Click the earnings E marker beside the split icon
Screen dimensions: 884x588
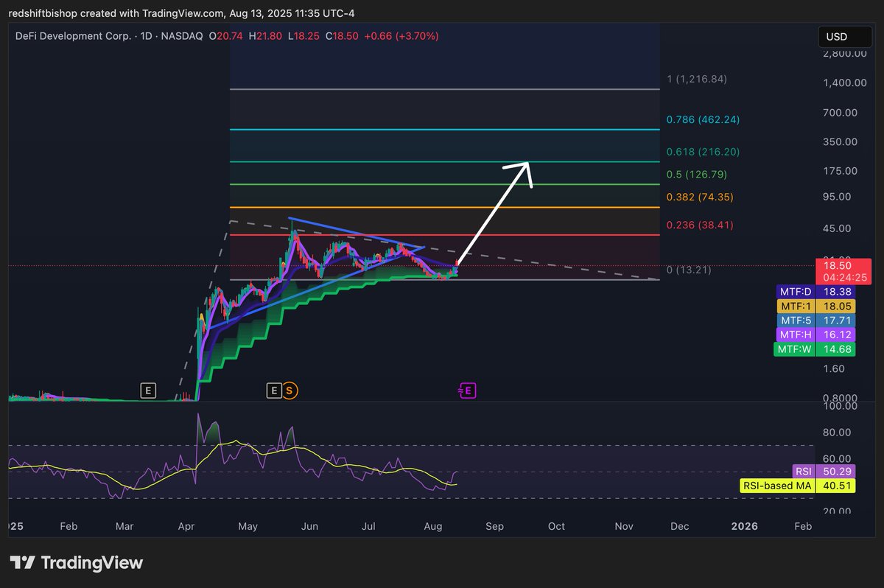(x=274, y=390)
